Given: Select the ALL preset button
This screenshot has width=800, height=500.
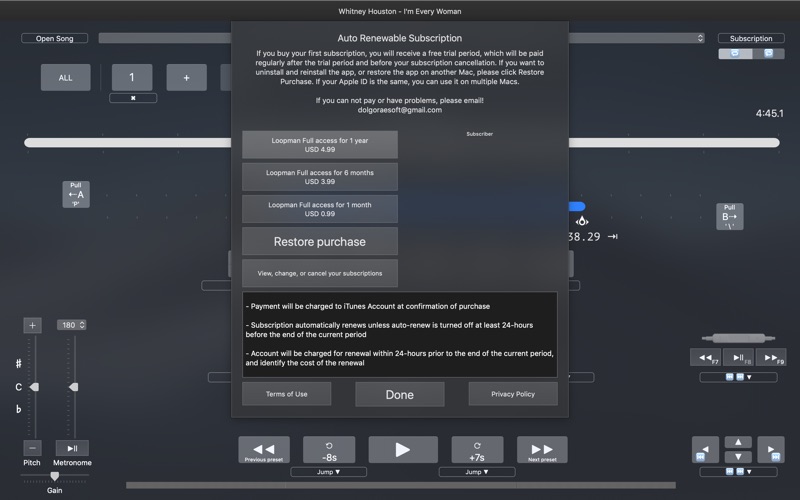Looking at the screenshot, I should click(x=65, y=78).
